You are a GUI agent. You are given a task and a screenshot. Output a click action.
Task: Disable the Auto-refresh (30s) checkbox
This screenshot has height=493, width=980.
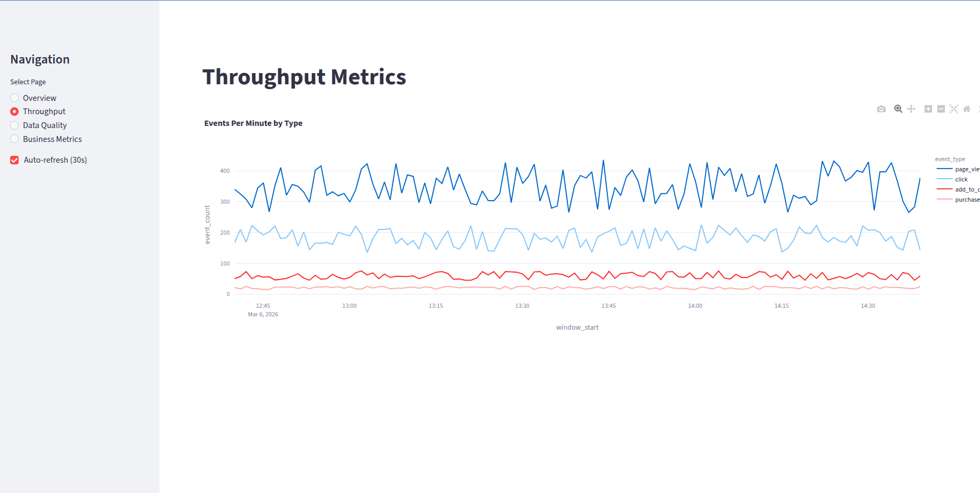pyautogui.click(x=14, y=160)
